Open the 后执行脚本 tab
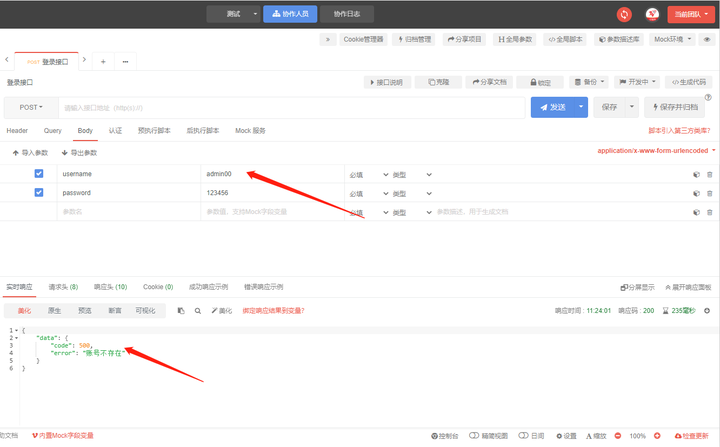The width and height of the screenshot is (720, 447). coord(202,131)
